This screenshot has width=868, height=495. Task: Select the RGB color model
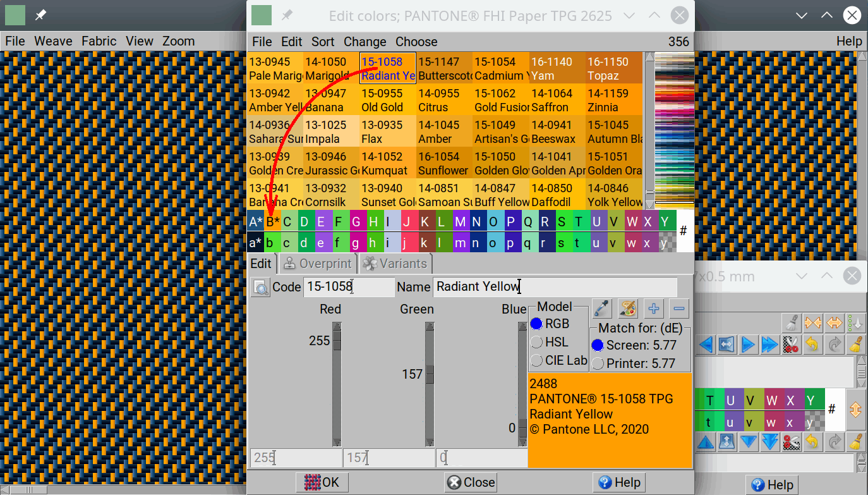pyautogui.click(x=550, y=324)
